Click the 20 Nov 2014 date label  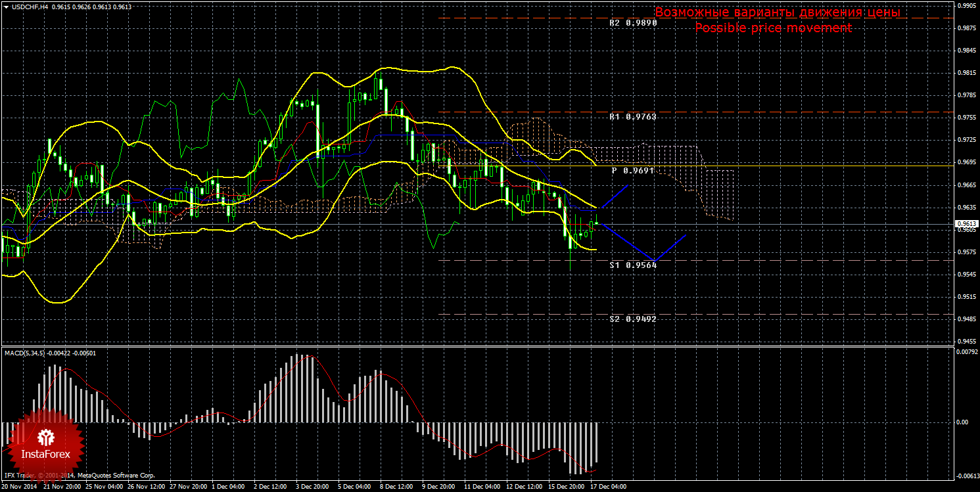(x=20, y=487)
